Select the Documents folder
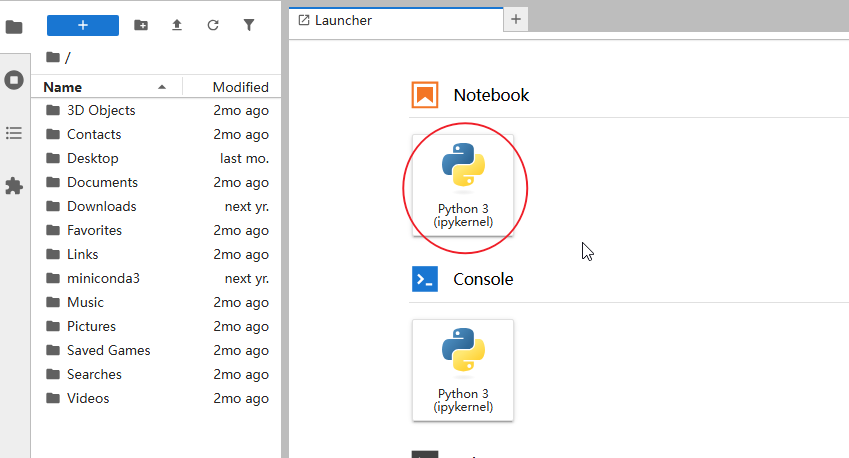The height and width of the screenshot is (458, 849). [156, 182]
